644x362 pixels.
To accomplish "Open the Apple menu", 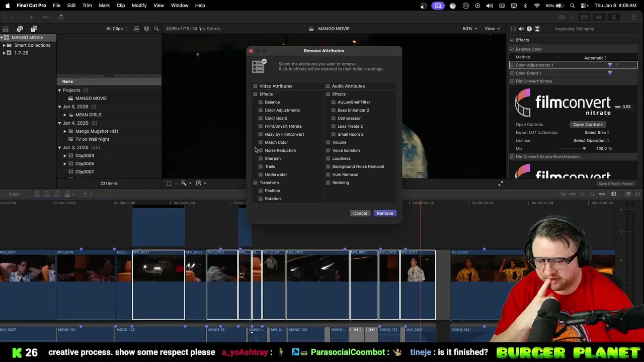I will pyautogui.click(x=7, y=6).
